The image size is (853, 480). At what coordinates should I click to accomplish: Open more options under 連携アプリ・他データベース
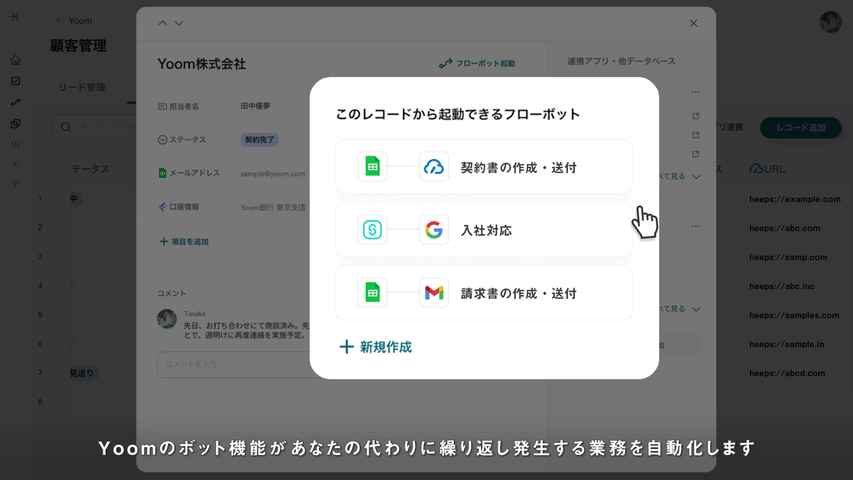click(x=696, y=91)
